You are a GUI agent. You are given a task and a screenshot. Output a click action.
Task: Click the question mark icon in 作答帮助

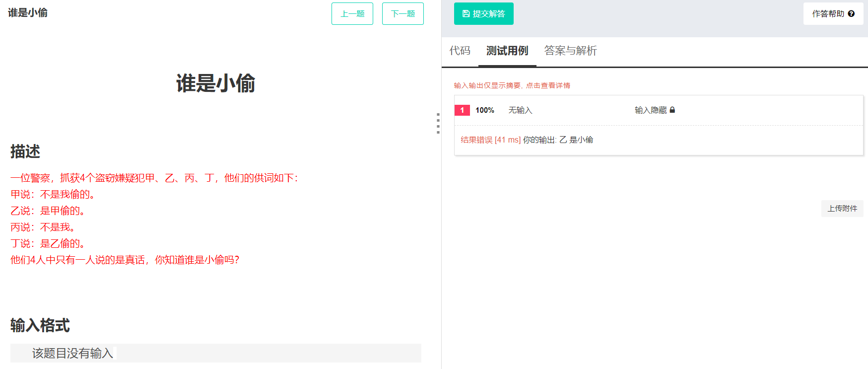(851, 13)
